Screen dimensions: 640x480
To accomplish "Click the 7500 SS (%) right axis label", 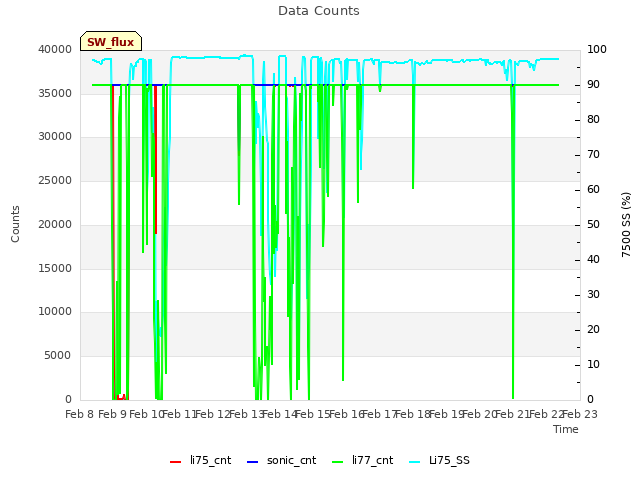I will tap(626, 224).
